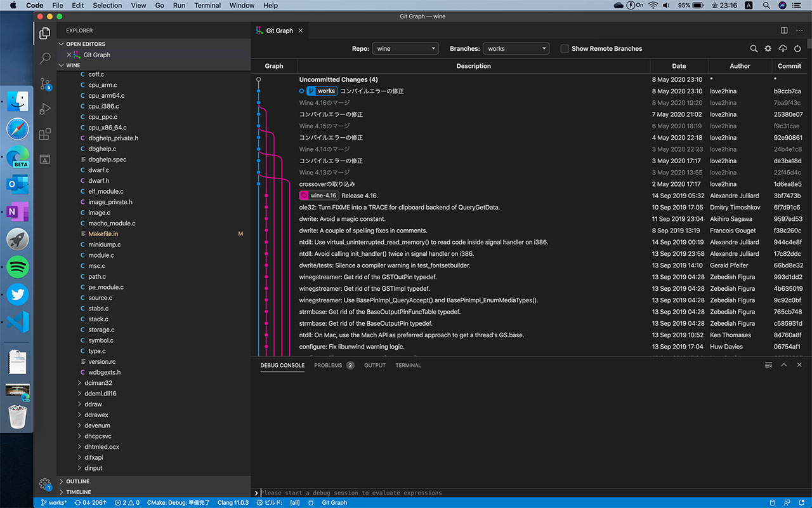The width and height of the screenshot is (812, 508).
Task: Switch to the Output panel tab
Action: (x=375, y=365)
